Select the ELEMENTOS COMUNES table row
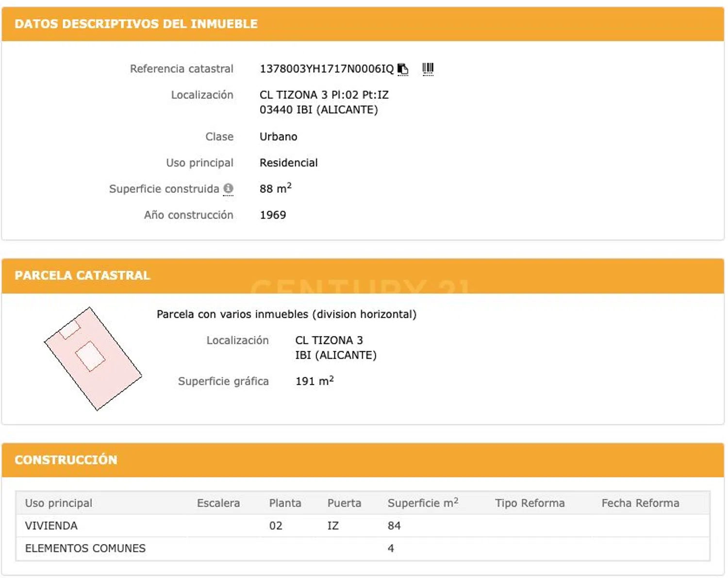The width and height of the screenshot is (728, 578). 85,548
